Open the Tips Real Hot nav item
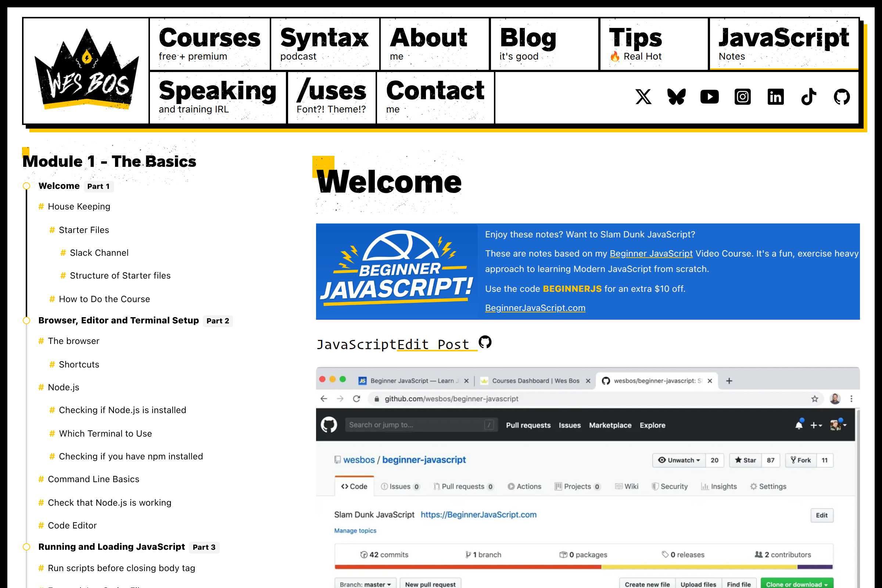Screen dimensions: 882x588 pyautogui.click(x=654, y=44)
